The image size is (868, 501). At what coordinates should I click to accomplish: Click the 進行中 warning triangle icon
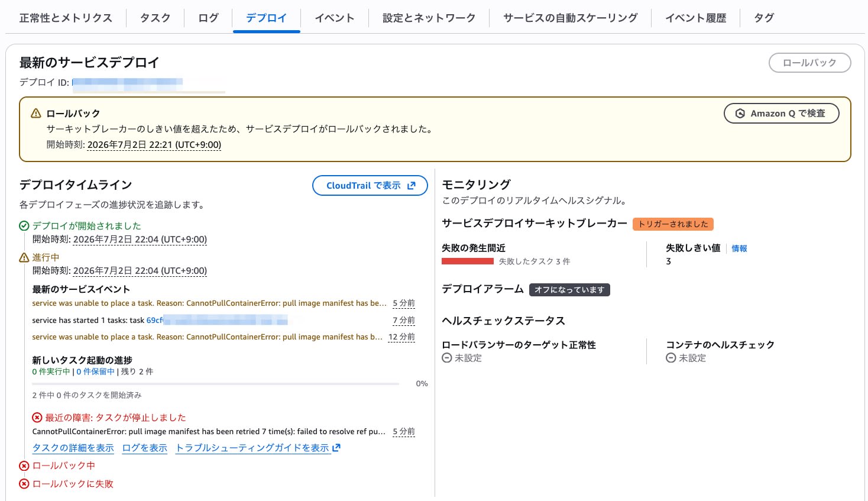pos(24,257)
